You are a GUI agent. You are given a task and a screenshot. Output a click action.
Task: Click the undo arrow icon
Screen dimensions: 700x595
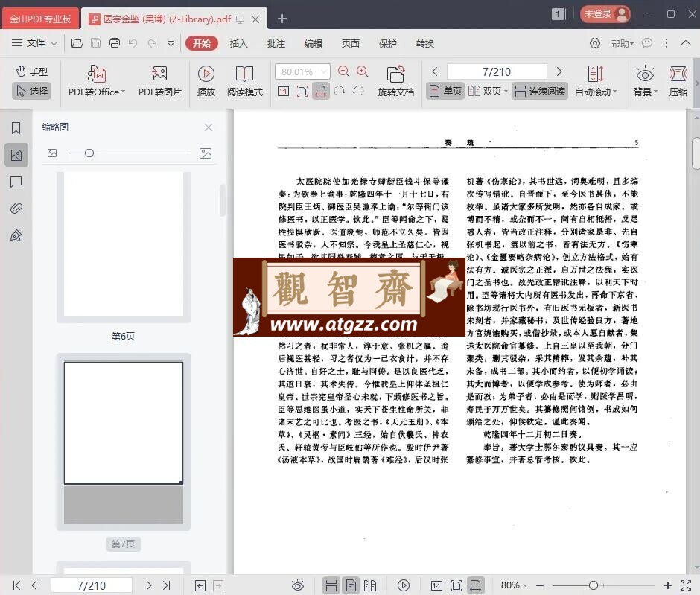coord(133,43)
